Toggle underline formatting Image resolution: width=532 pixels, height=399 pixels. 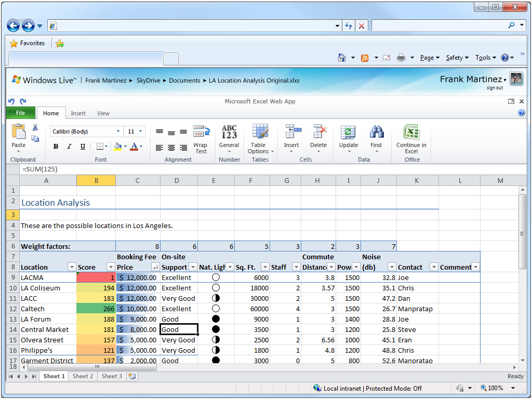click(83, 147)
